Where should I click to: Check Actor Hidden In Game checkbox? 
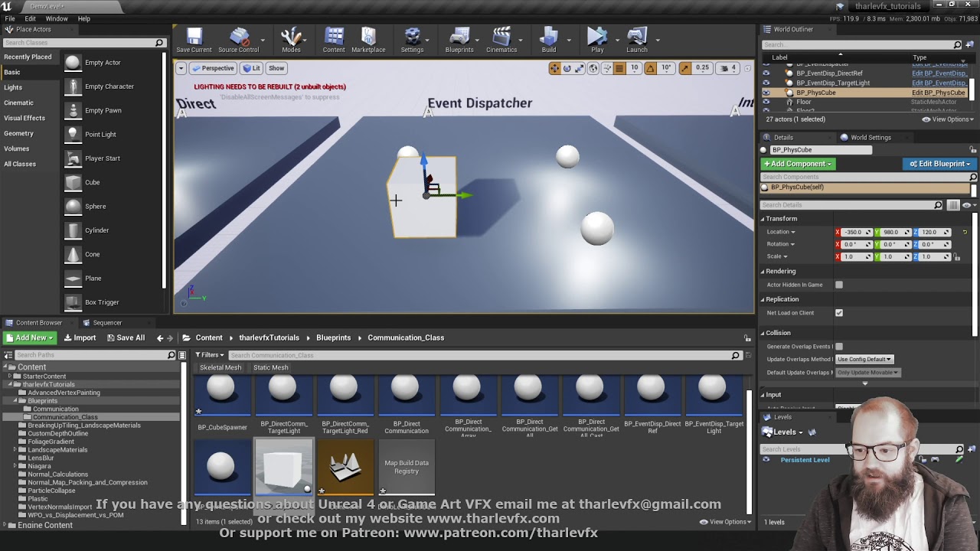click(839, 285)
